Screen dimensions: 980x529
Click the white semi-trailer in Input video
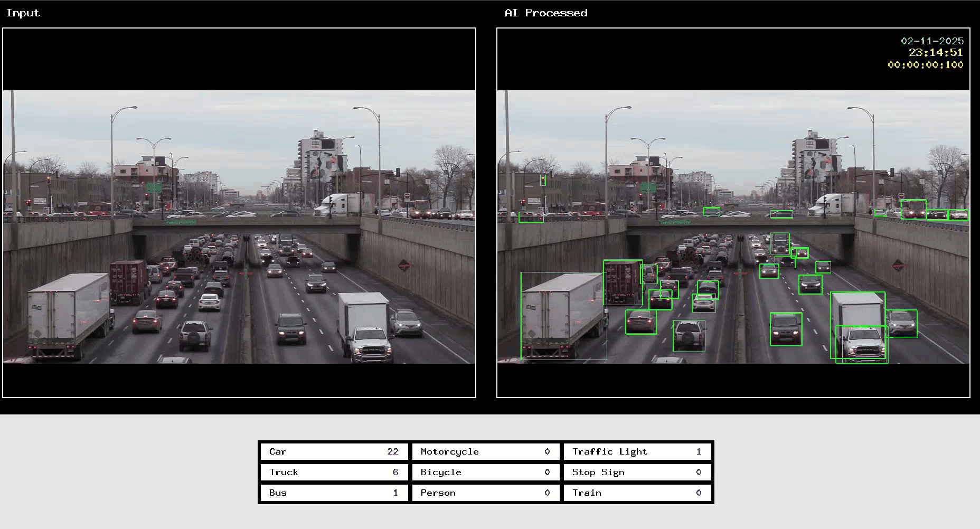(69, 316)
